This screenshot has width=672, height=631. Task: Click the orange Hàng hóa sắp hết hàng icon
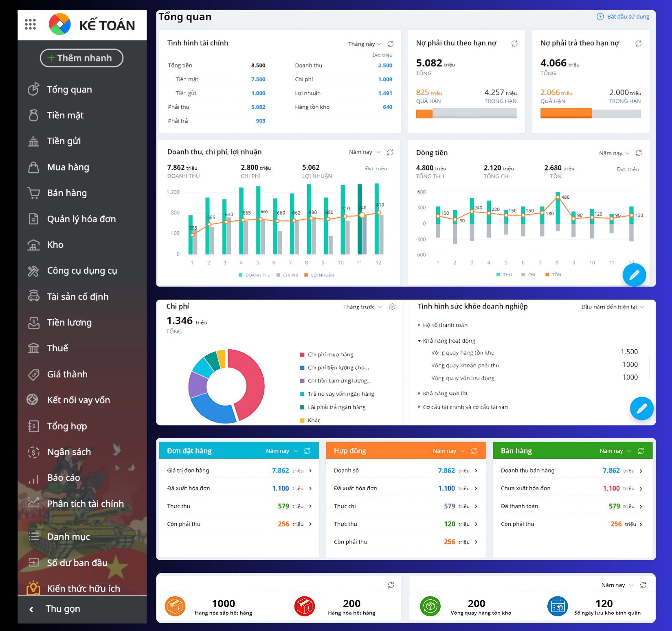175,606
